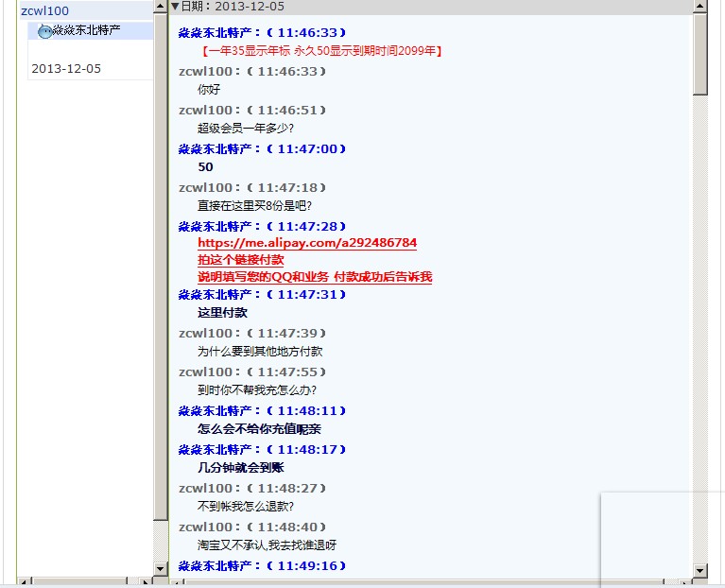Open the me.alipay.com payment link

tap(307, 243)
